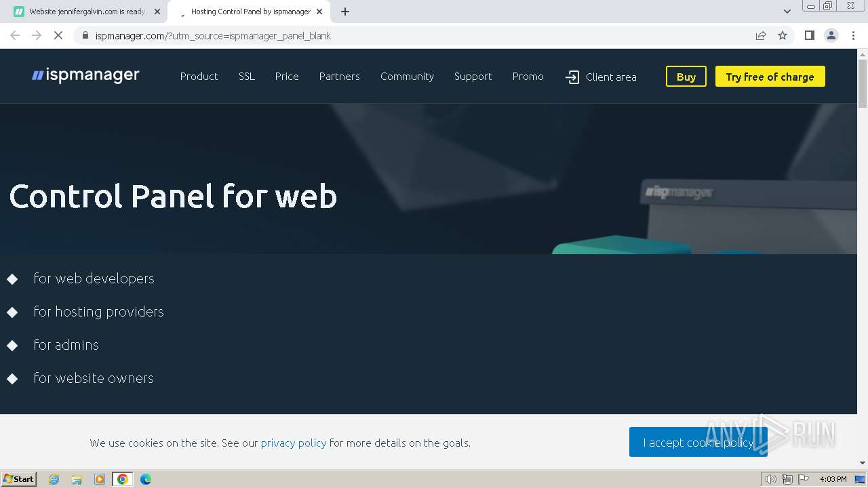The width and height of the screenshot is (868, 488).
Task: Open the Community menu
Action: [x=407, y=77]
